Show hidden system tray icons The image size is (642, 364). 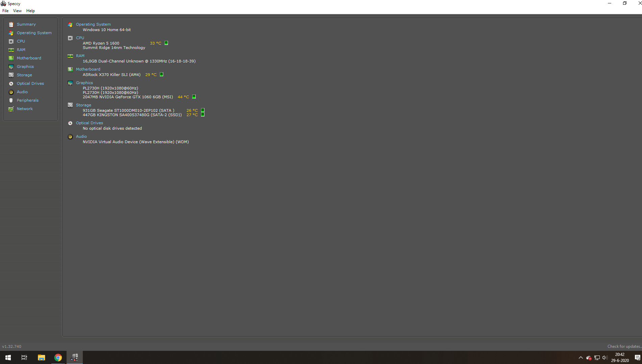(581, 358)
